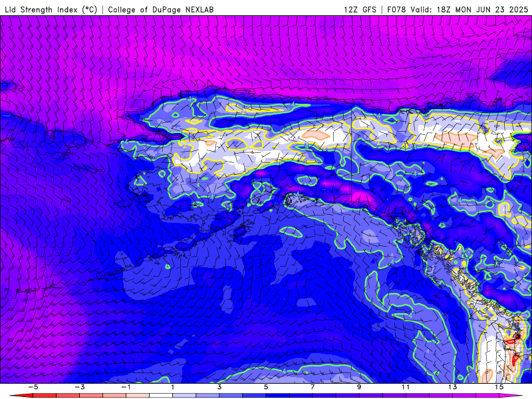Click the "−1" color scale label
This screenshot has width=532, height=399.
[x=126, y=387]
